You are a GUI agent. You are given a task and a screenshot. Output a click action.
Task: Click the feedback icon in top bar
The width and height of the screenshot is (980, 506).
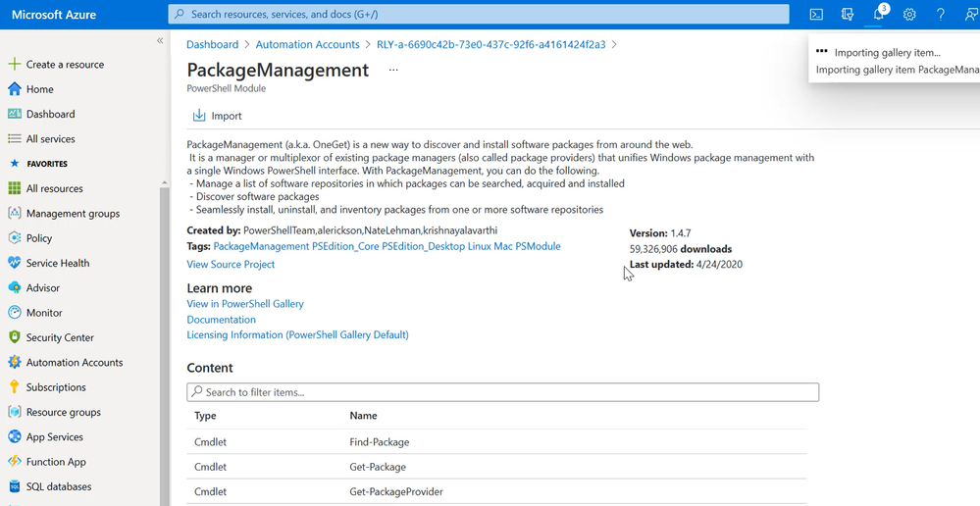pos(970,15)
